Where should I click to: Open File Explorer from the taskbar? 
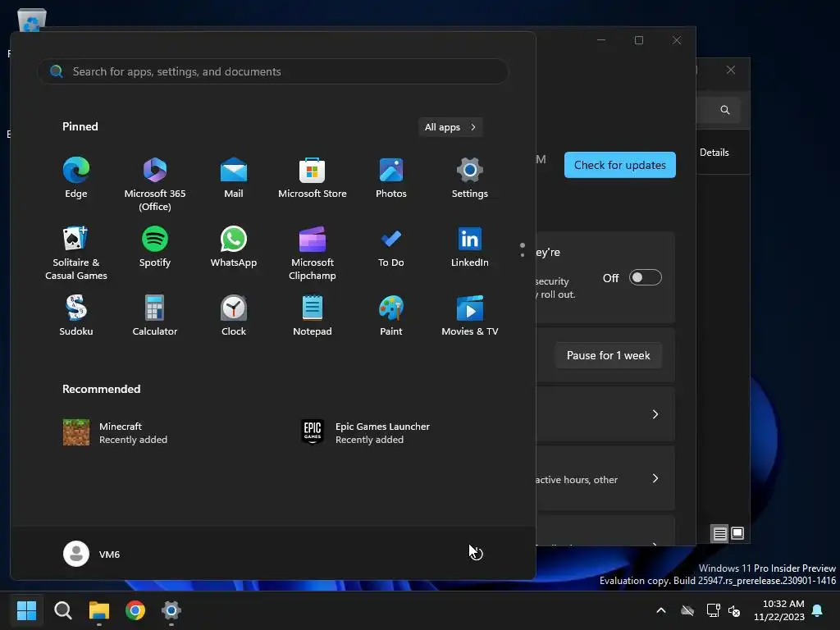99,610
